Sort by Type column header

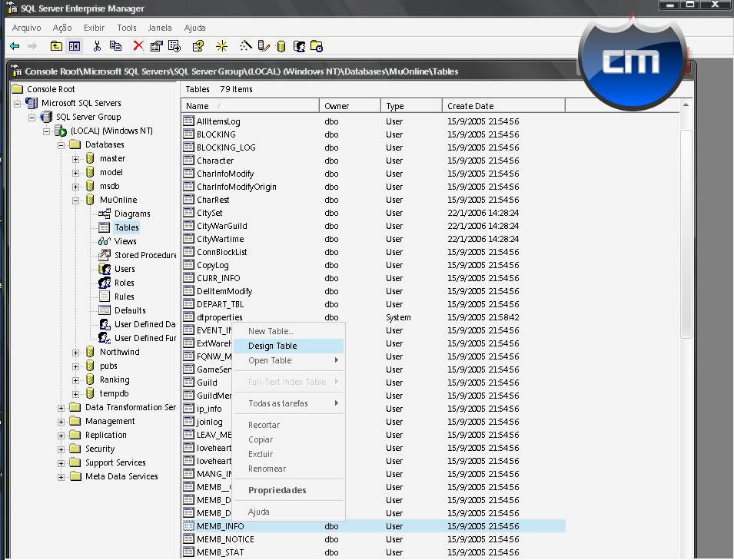pos(411,106)
